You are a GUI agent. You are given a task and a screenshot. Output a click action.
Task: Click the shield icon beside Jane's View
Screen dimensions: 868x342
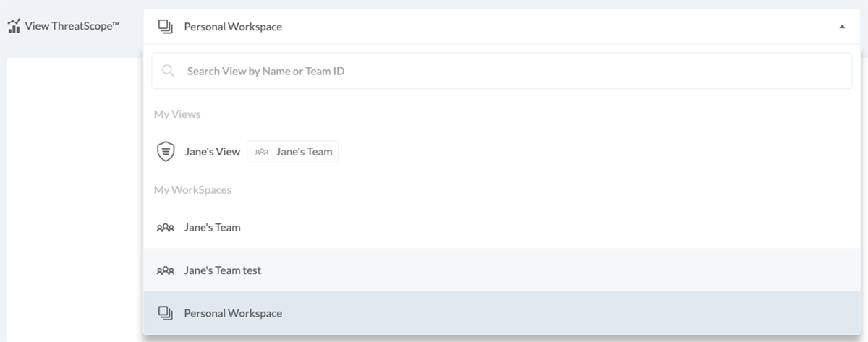[166, 152]
